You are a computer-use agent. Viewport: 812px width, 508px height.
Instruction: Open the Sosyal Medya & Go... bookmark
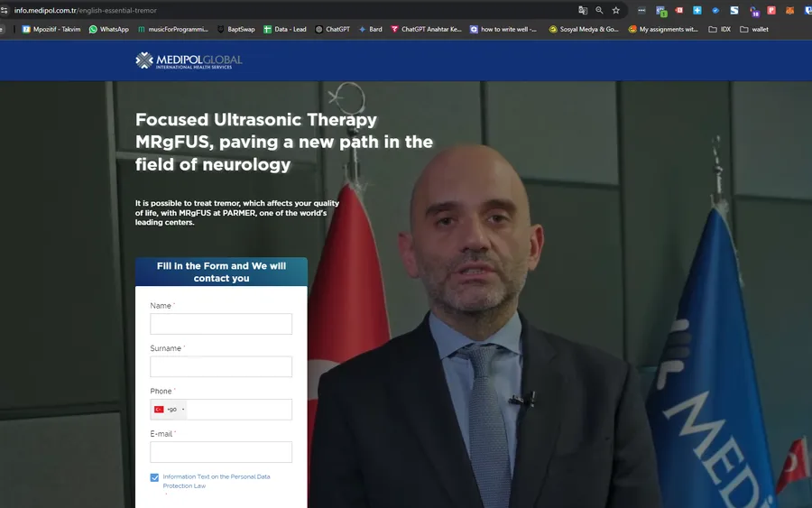[584, 30]
